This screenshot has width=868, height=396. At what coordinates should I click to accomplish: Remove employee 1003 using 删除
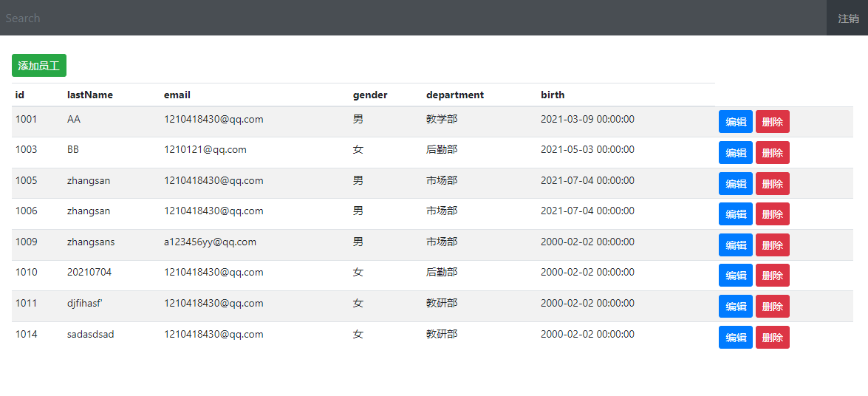tap(772, 153)
